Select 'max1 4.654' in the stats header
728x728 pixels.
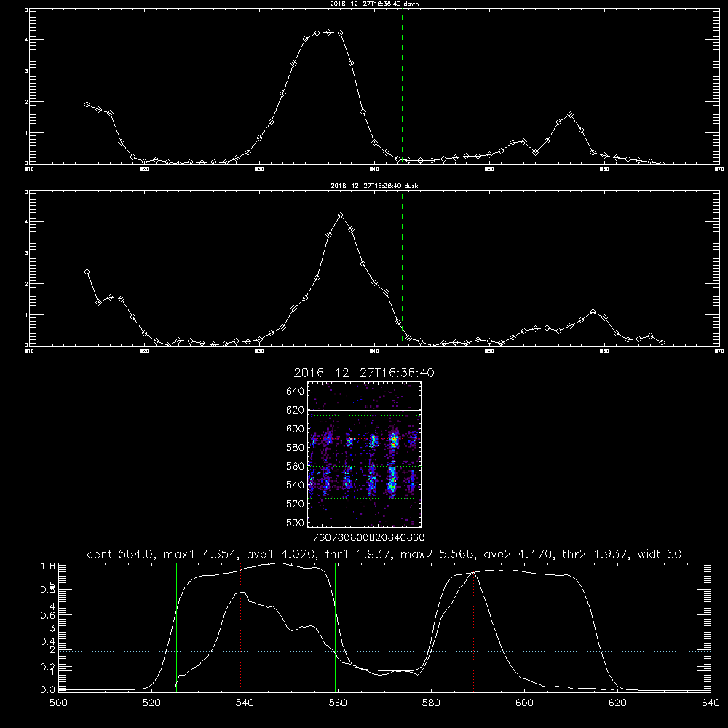(200, 554)
